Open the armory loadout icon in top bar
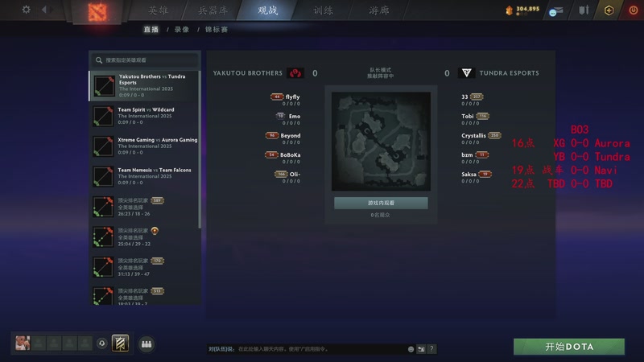This screenshot has height=362, width=644. tap(584, 10)
